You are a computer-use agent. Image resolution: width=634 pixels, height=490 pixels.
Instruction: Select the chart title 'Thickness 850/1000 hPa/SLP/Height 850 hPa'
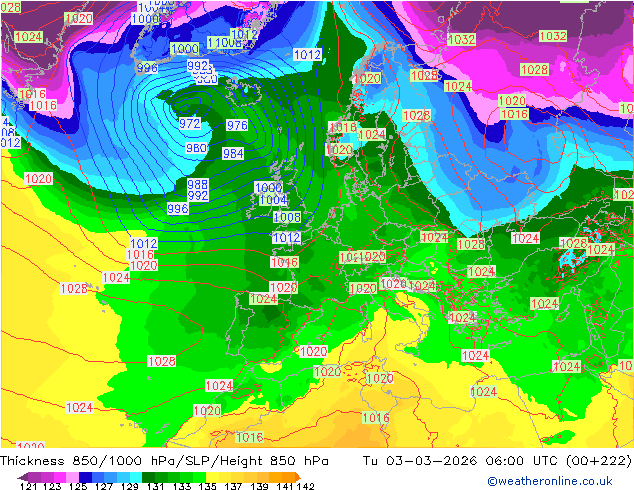click(164, 461)
